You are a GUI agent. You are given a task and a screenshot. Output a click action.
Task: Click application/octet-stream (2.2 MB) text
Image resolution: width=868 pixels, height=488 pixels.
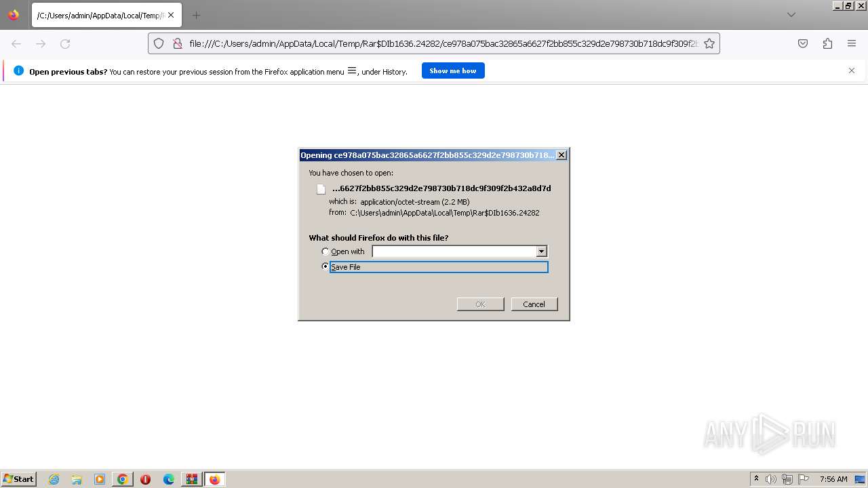coord(415,202)
